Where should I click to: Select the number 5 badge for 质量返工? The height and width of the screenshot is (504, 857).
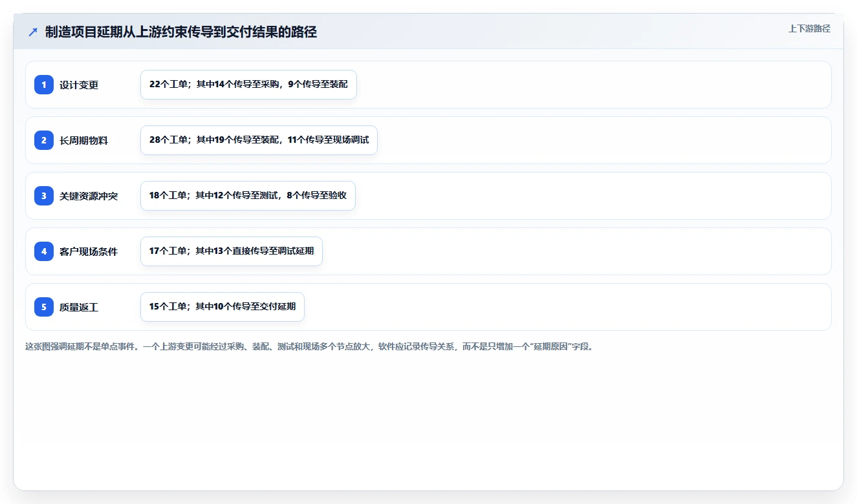click(x=44, y=307)
